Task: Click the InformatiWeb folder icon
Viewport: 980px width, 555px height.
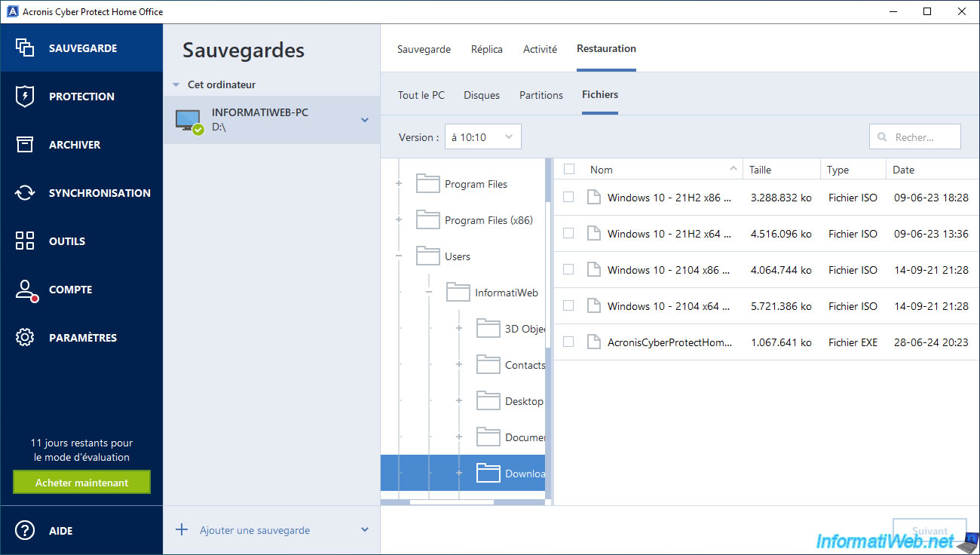Action: [x=458, y=293]
